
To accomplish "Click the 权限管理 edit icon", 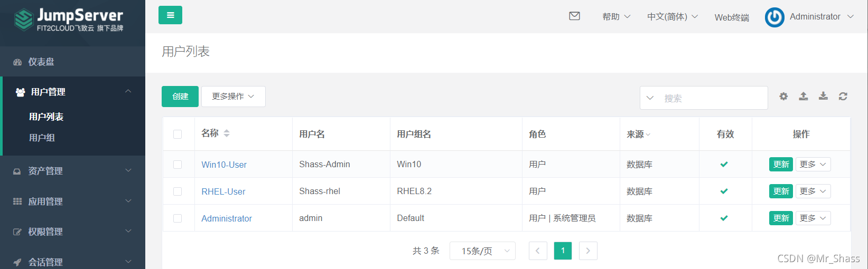I will 17,232.
